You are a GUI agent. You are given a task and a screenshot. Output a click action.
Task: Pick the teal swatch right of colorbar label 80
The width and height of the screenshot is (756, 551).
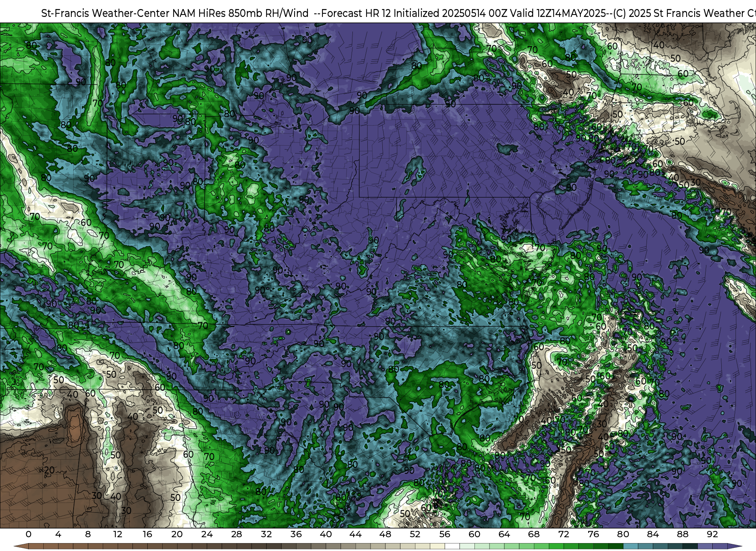pos(630,546)
